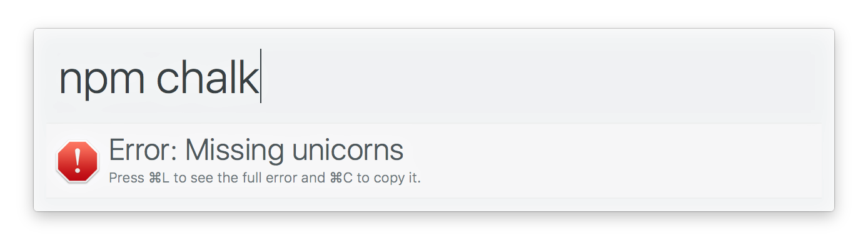Select the empty part of the error result row
Image resolution: width=868 pixels, height=250 pixels.
[x=619, y=161]
